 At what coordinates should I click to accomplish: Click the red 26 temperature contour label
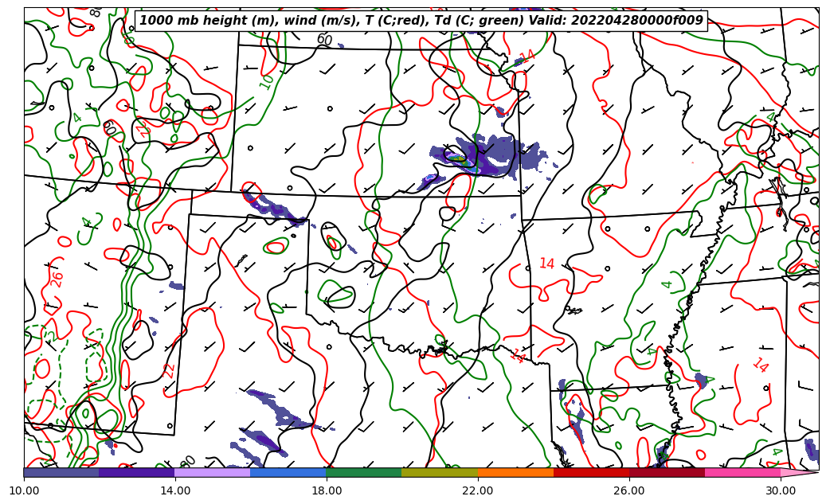click(x=57, y=279)
